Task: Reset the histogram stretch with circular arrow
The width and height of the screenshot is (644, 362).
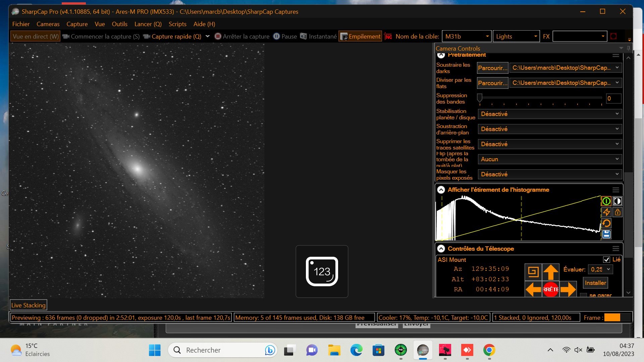Action: [606, 223]
